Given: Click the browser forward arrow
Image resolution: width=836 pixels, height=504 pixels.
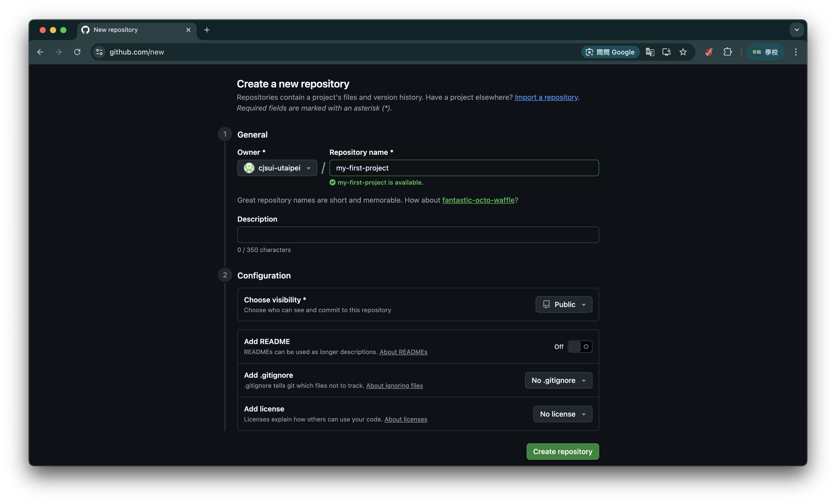Looking at the screenshot, I should (x=58, y=52).
